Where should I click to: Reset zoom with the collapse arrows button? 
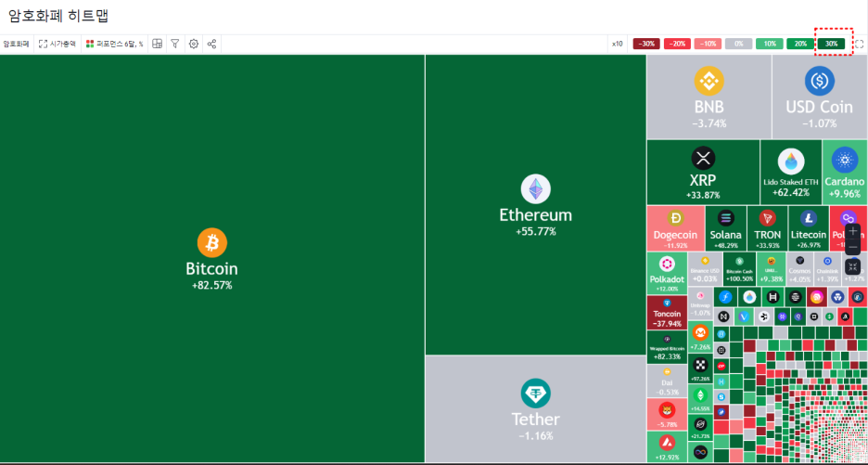coord(853,267)
